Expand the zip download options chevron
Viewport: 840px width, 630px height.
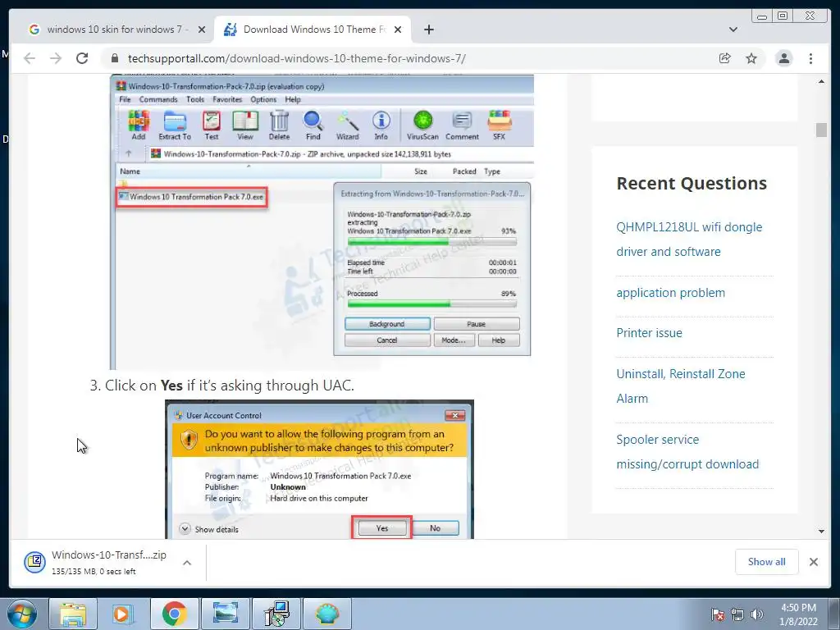(x=187, y=563)
